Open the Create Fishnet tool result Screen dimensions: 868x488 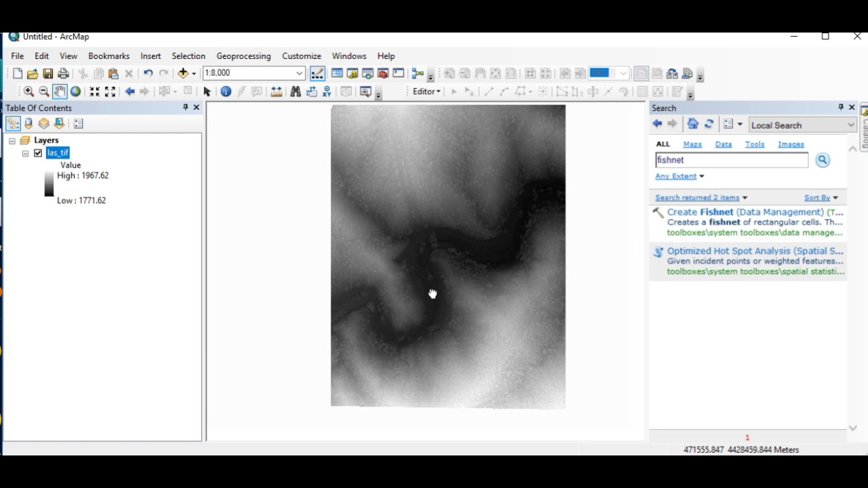click(x=755, y=212)
